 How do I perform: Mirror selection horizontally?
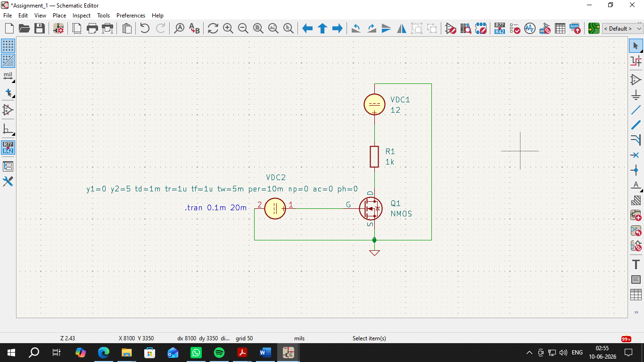[x=402, y=28]
